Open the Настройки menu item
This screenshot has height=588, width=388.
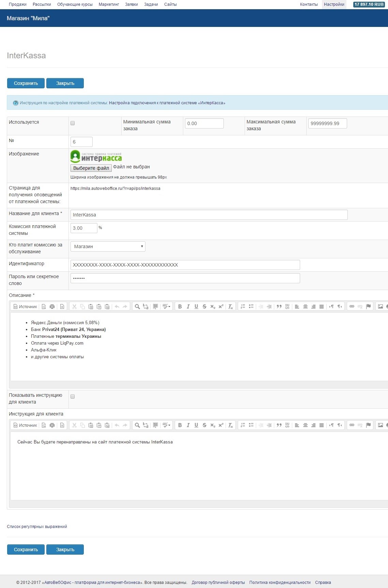coord(334,4)
